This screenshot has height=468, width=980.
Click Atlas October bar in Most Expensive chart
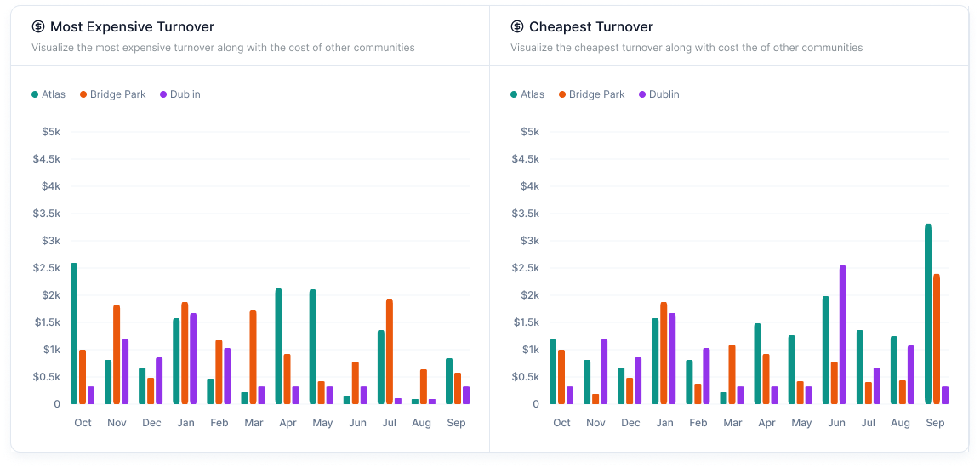tap(74, 334)
